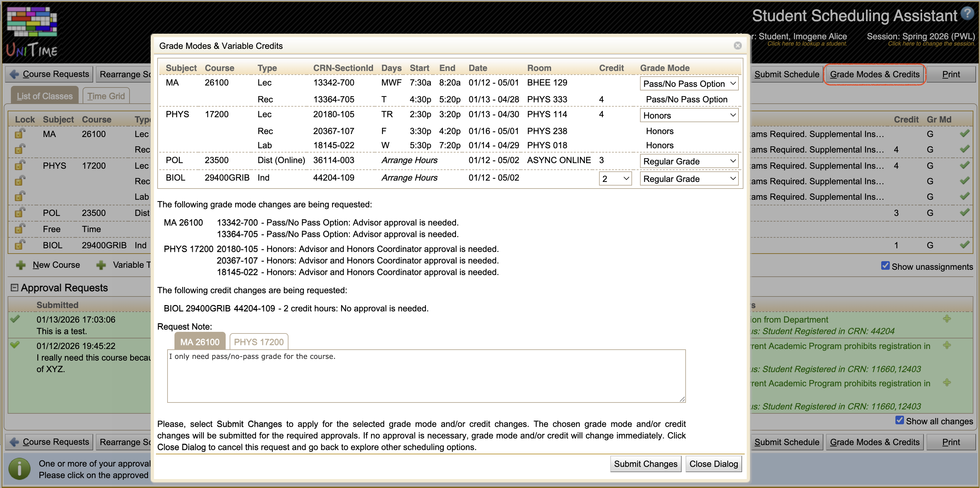Uncheck Show all changes

click(x=899, y=420)
